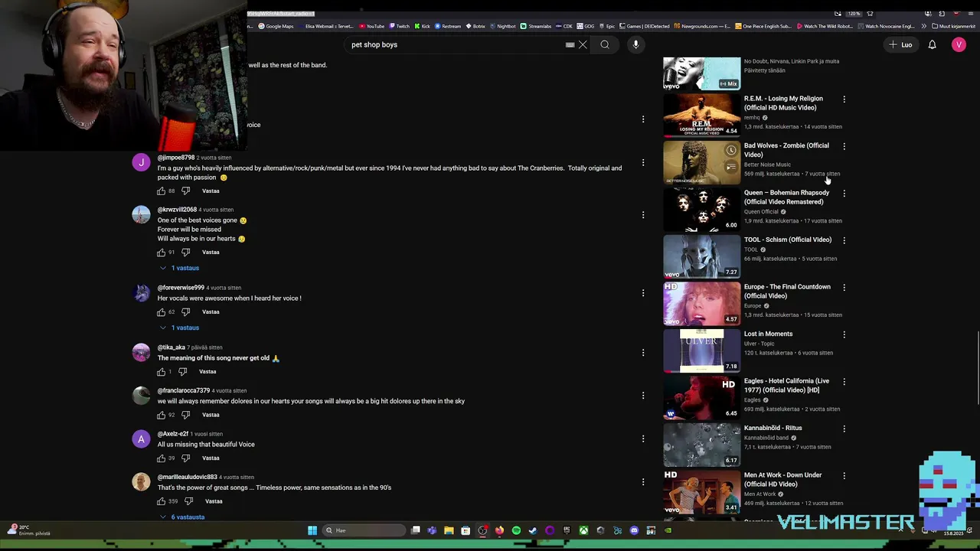Expand 1 vastaus under @foreverwise999 comment

179,328
